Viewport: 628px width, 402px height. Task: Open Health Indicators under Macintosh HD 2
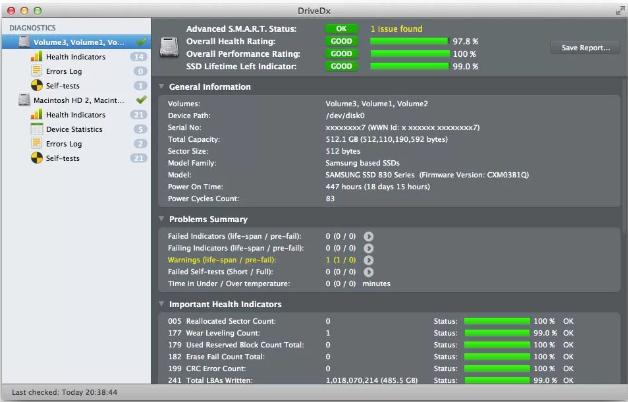pos(76,115)
